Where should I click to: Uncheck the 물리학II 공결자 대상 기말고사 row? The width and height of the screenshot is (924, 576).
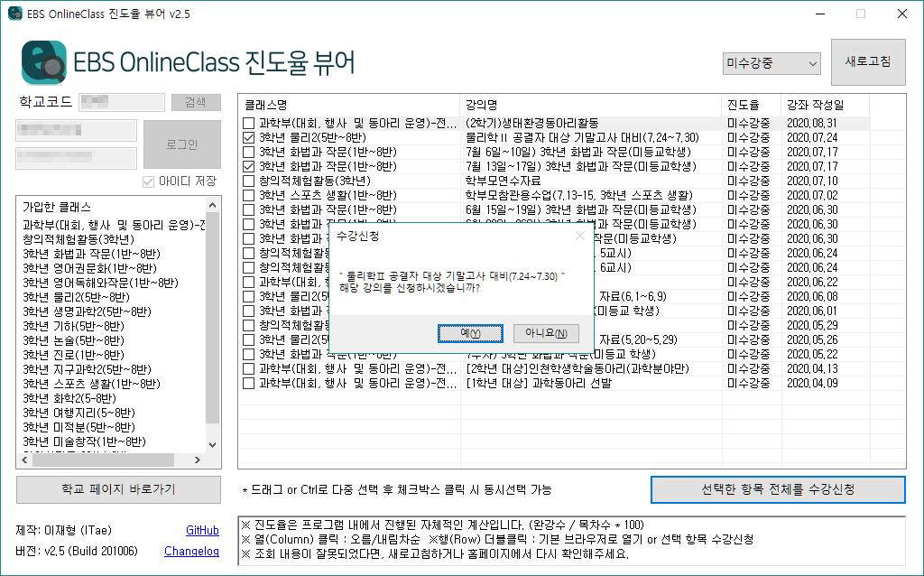point(249,137)
